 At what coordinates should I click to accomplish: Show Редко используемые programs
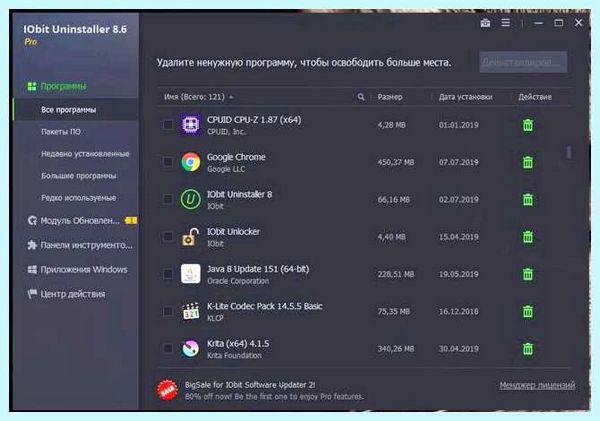point(76,198)
